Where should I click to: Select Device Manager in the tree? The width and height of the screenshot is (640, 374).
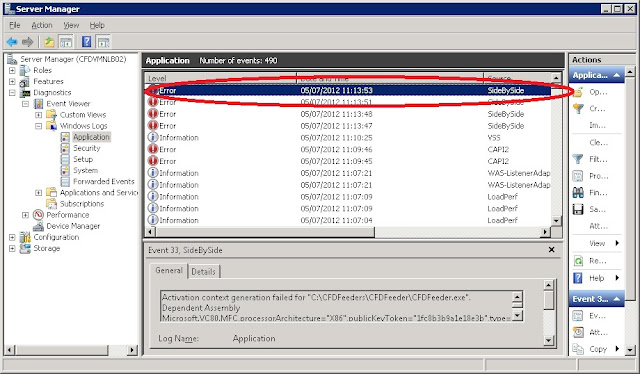[73, 226]
